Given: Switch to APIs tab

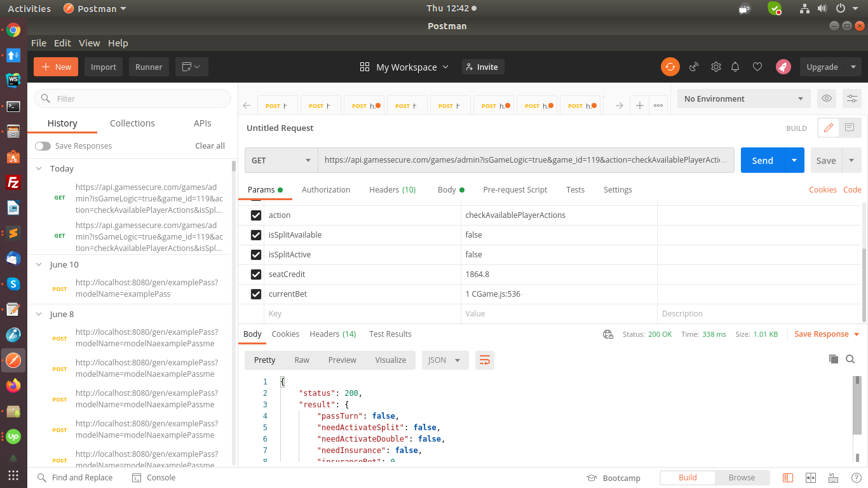Looking at the screenshot, I should (203, 123).
